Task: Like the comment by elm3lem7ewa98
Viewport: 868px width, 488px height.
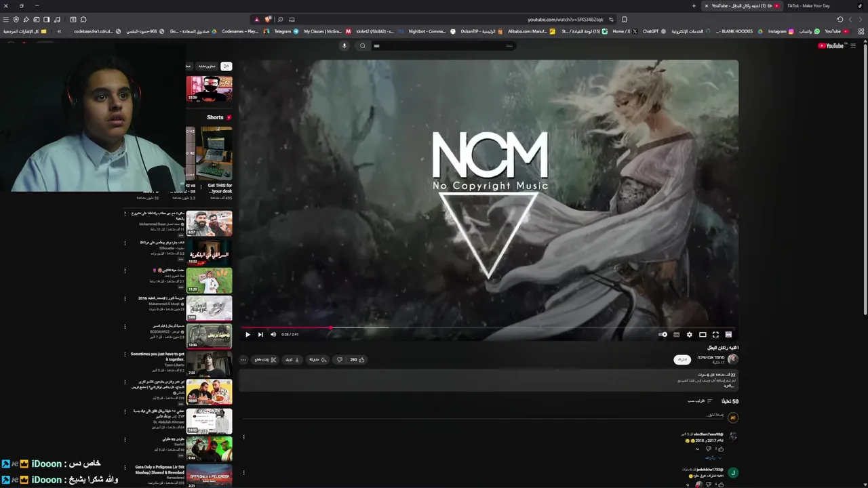Action: pos(721,449)
